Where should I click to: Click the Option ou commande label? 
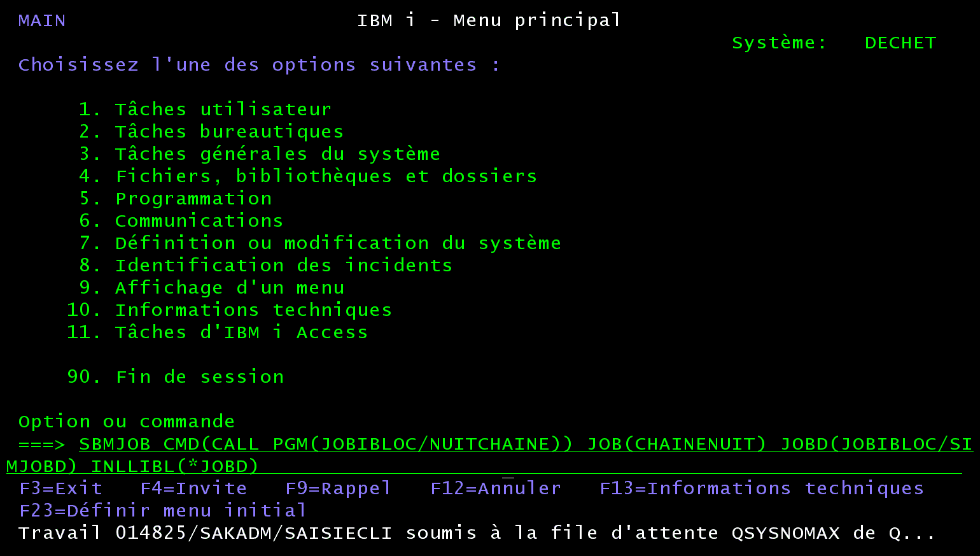(127, 422)
